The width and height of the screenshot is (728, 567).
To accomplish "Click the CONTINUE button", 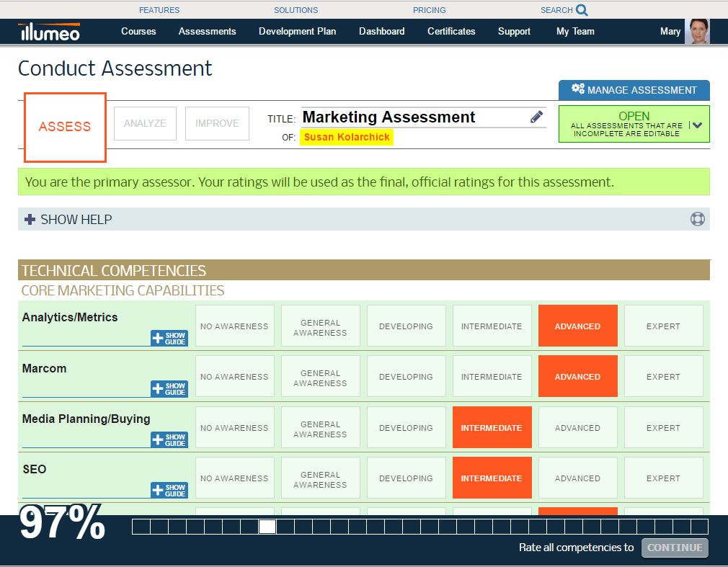I will [675, 548].
